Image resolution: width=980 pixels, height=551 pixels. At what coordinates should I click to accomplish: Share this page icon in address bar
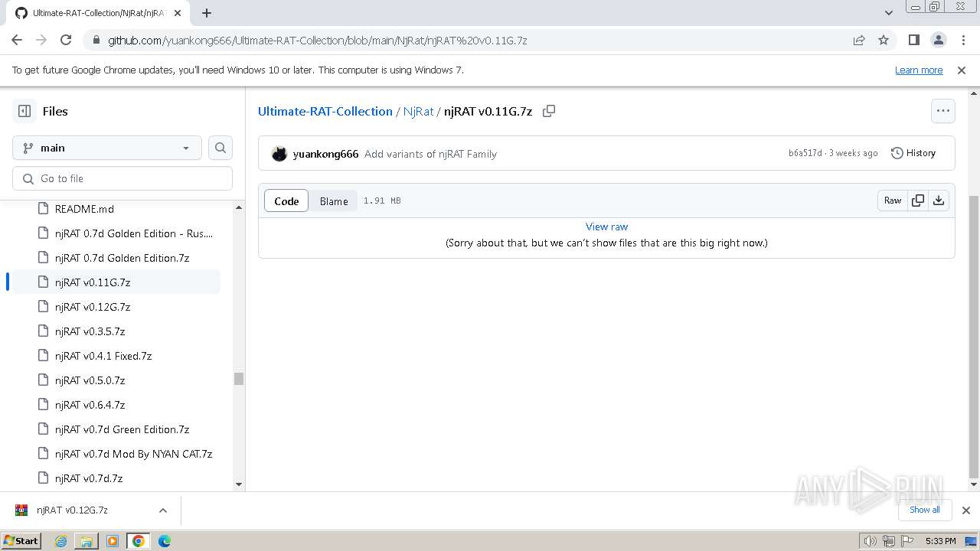pyautogui.click(x=859, y=40)
